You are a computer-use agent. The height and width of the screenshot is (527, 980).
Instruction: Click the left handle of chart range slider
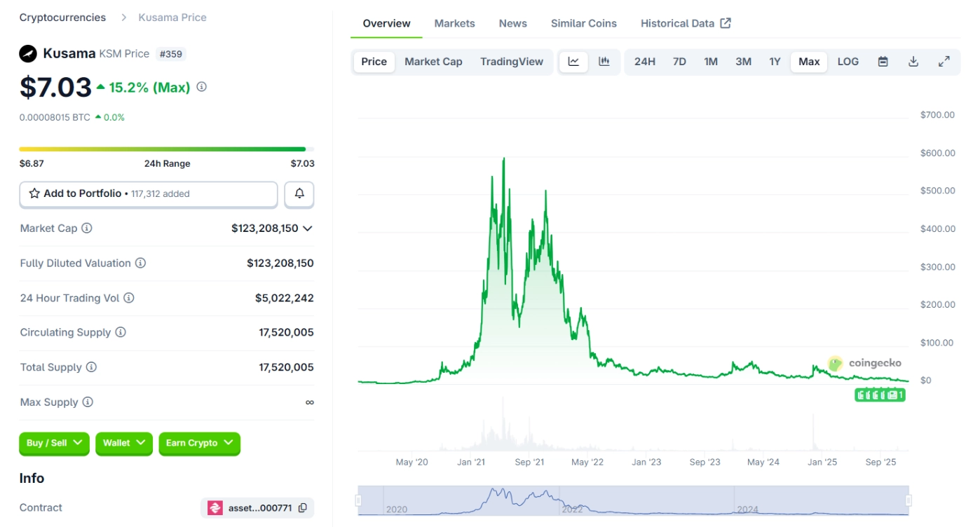(x=358, y=500)
